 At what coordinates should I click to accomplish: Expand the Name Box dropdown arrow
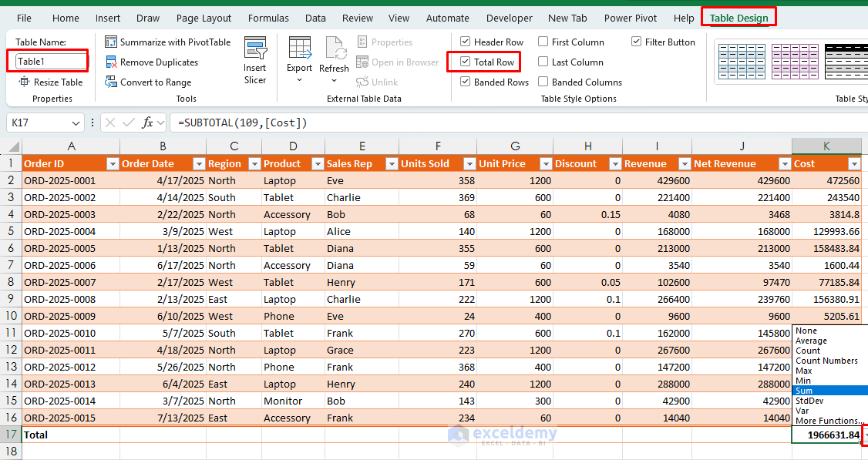click(x=76, y=123)
